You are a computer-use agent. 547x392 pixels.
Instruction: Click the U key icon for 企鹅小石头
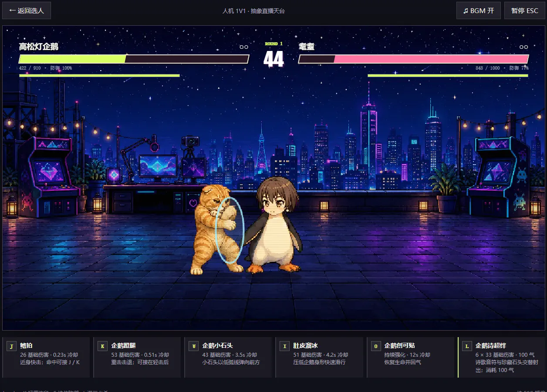[x=193, y=346]
